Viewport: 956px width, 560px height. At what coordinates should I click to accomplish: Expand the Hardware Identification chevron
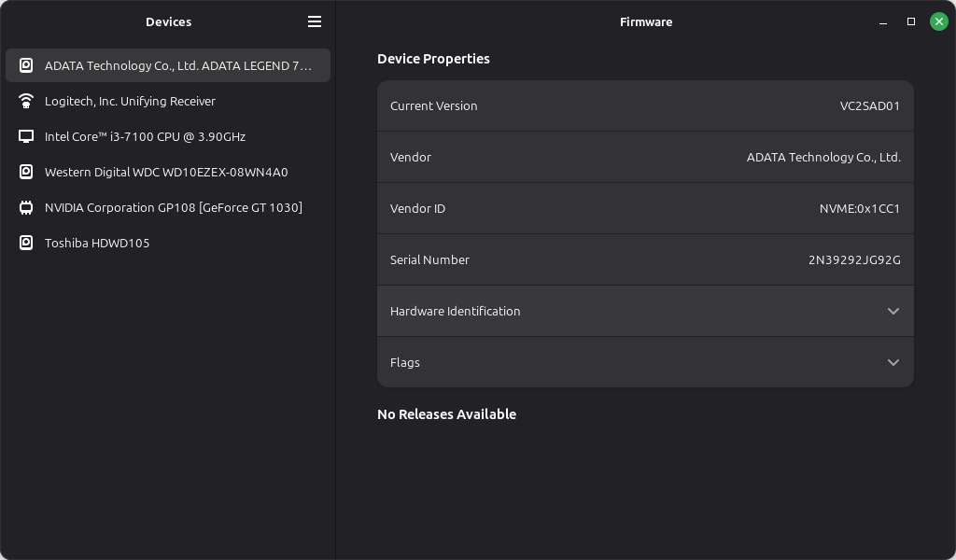(893, 311)
